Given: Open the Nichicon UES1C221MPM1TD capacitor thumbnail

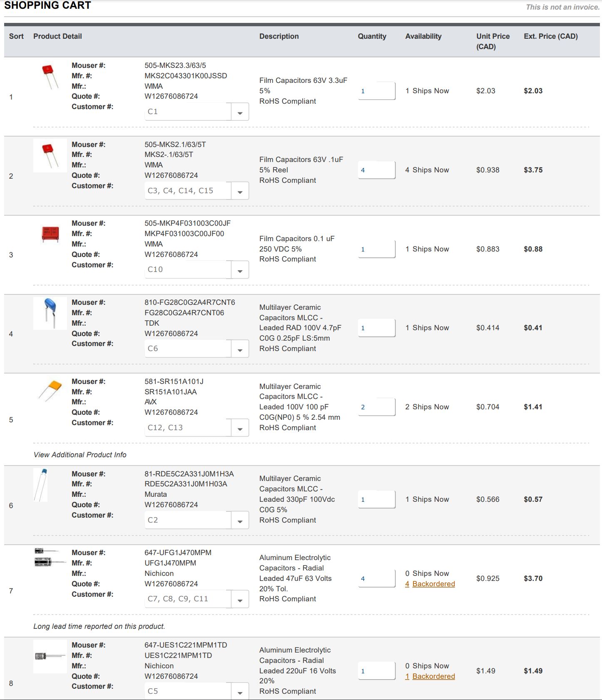Looking at the screenshot, I should tap(50, 656).
